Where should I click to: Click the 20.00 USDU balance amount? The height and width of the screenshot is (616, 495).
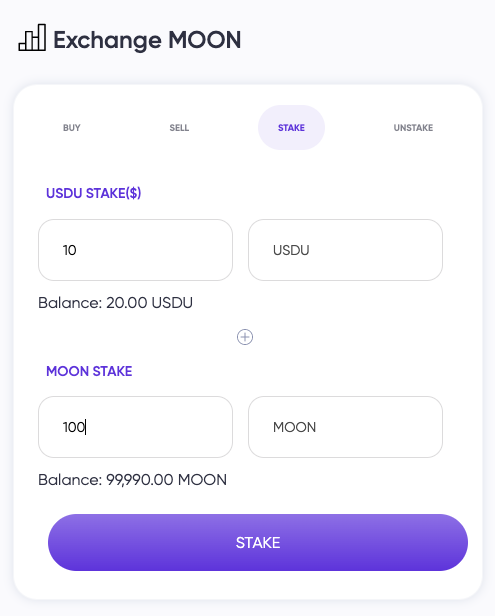pyautogui.click(x=149, y=303)
